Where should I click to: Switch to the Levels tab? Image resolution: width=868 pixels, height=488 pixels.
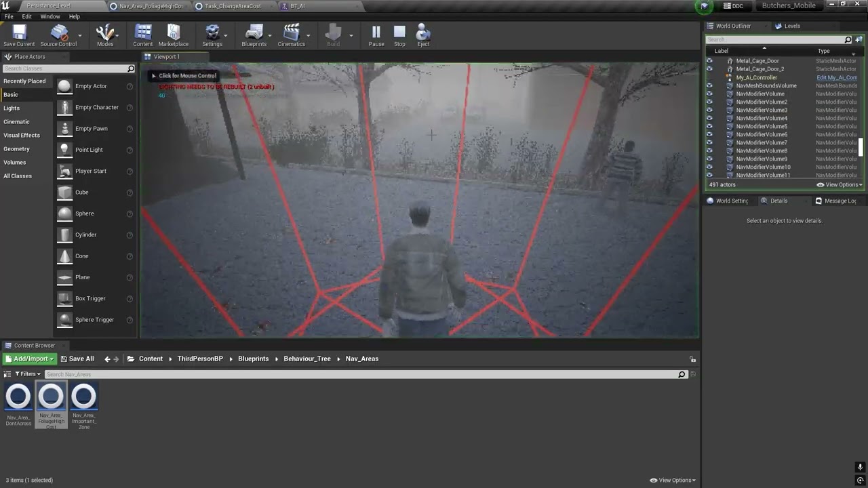click(x=792, y=26)
